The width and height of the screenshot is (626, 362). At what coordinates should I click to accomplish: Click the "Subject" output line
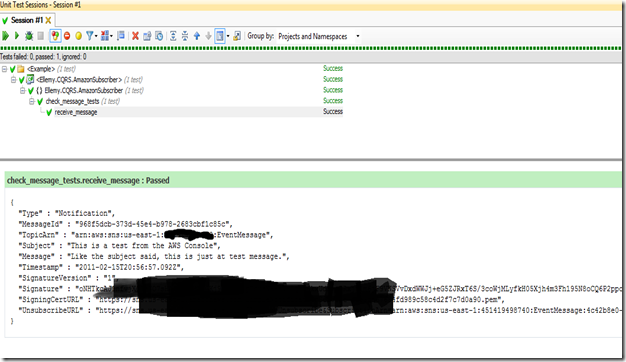(119, 246)
